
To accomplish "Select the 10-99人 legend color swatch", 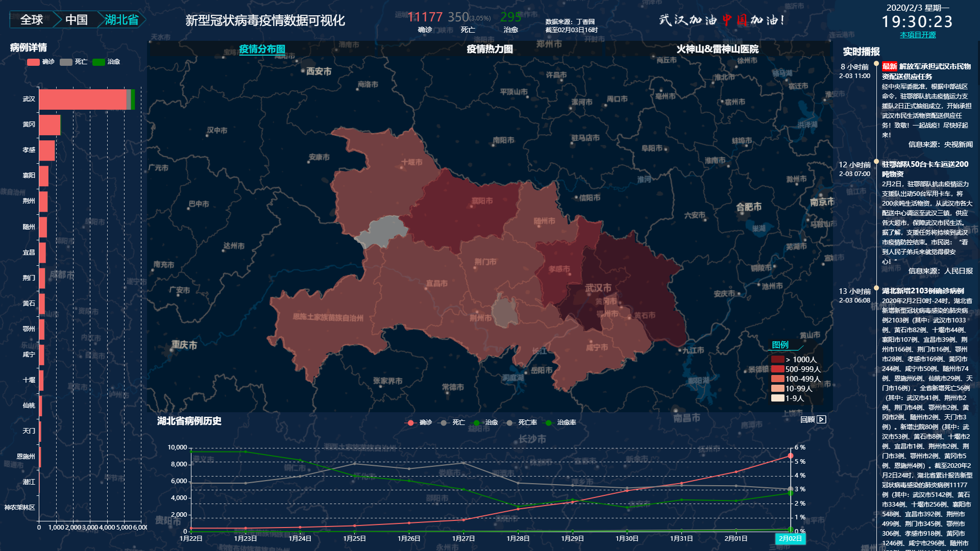I will pyautogui.click(x=777, y=388).
